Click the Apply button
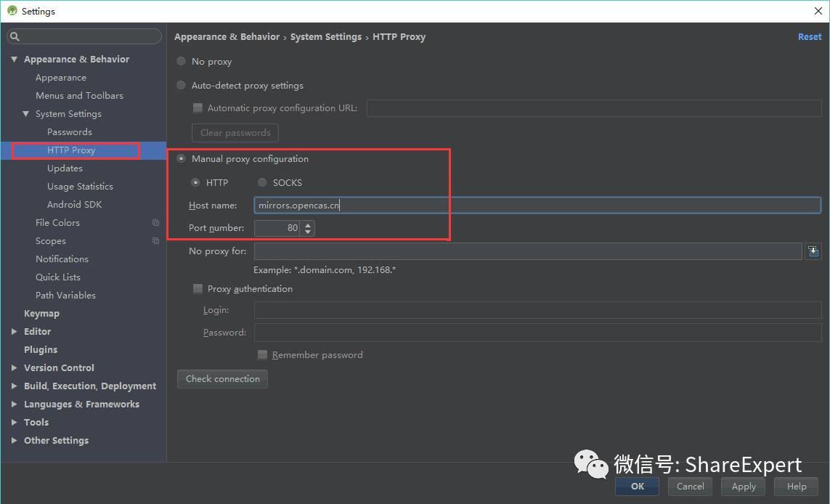 [743, 487]
